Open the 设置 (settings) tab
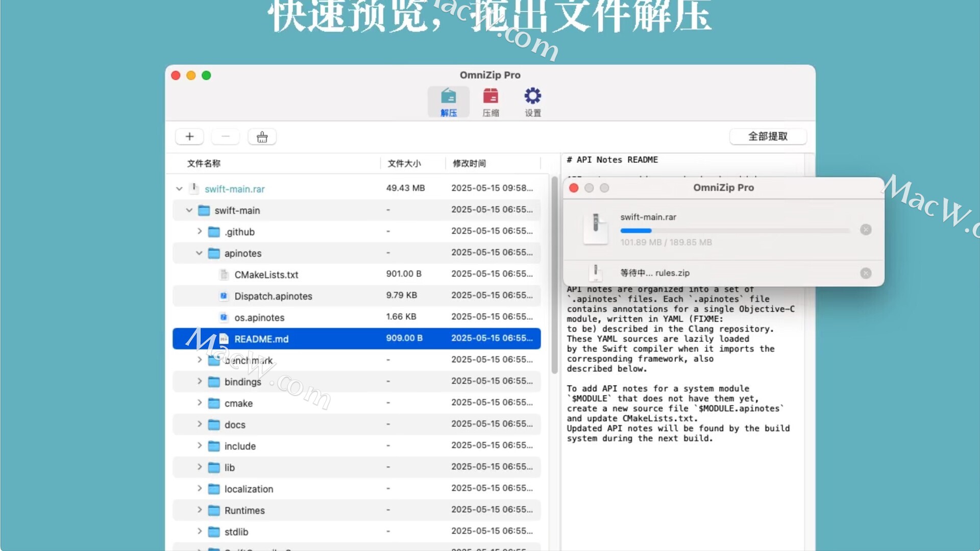The height and width of the screenshot is (551, 980). [x=533, y=102]
